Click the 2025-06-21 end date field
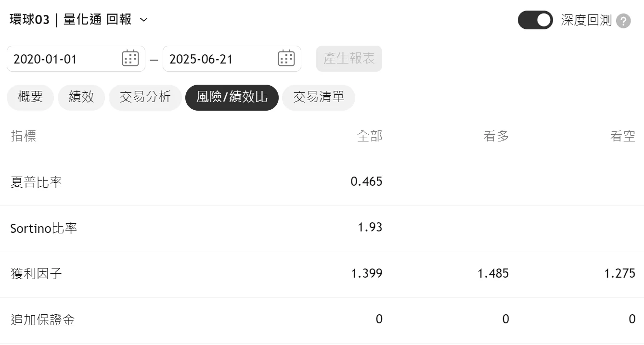This screenshot has width=644, height=345. click(232, 59)
